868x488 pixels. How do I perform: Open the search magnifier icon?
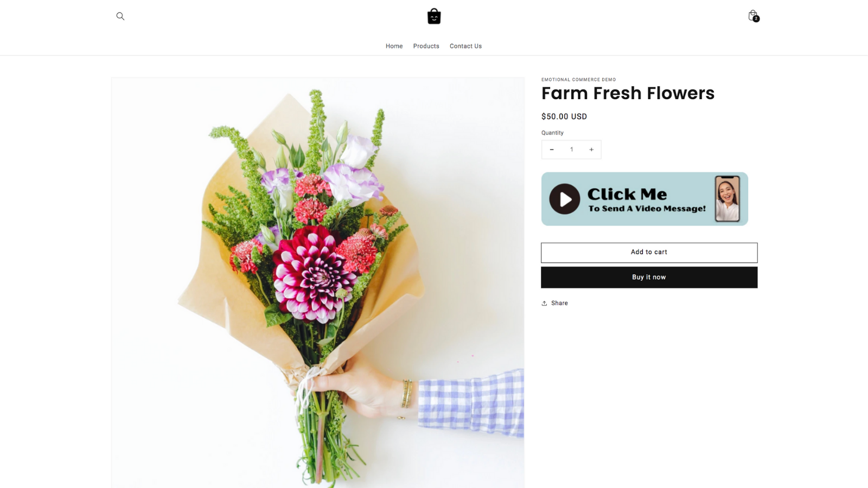click(120, 16)
